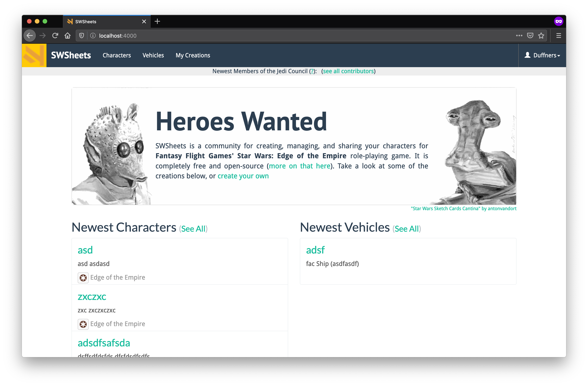Click the Edge of the Empire icon on zxczxc card

83,324
